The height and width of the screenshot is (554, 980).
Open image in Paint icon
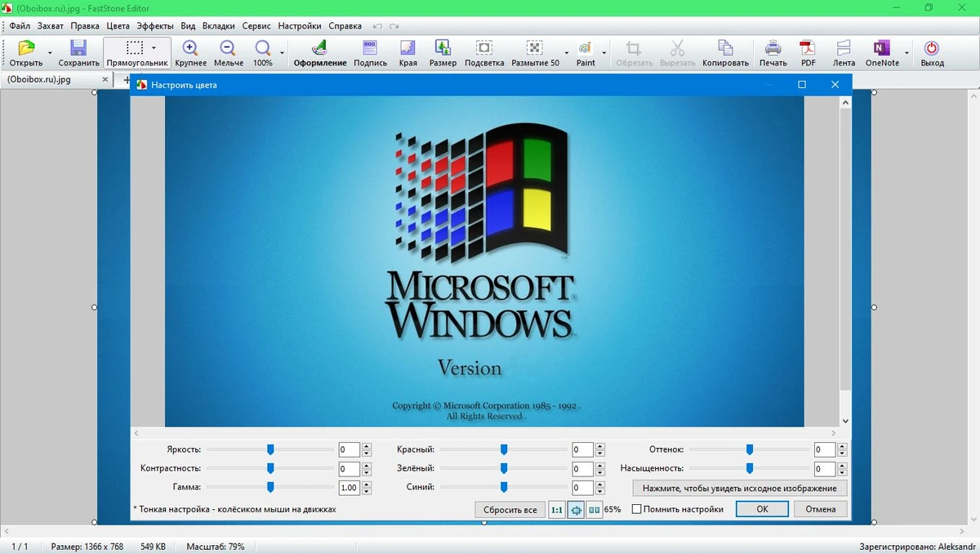(x=586, y=48)
